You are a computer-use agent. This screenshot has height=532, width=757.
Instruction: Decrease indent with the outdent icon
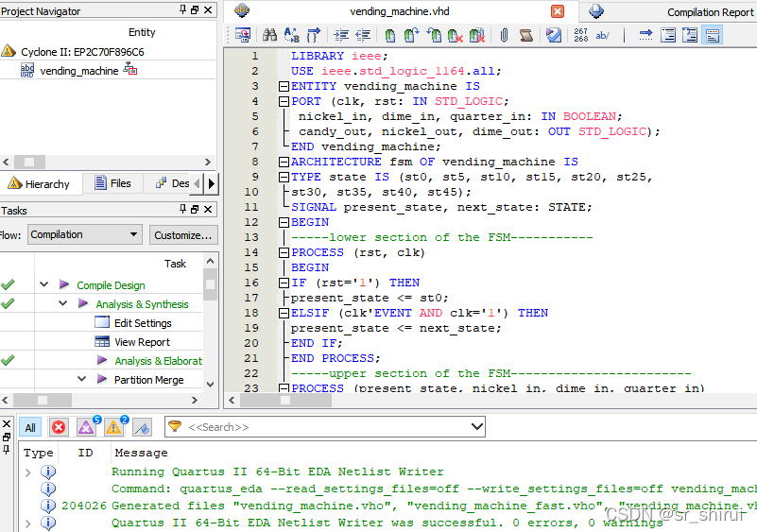(363, 35)
